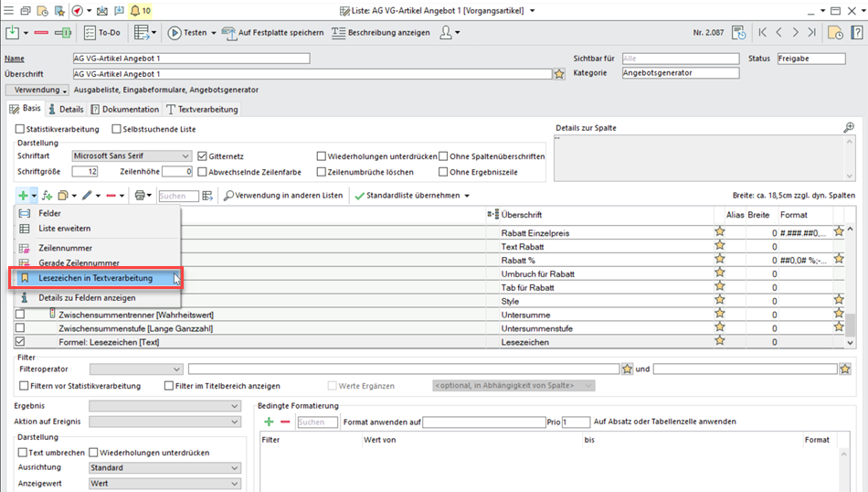Image resolution: width=868 pixels, height=492 pixels.
Task: Click the star icon in the Rabatt Einzelpreis row
Action: click(x=720, y=232)
